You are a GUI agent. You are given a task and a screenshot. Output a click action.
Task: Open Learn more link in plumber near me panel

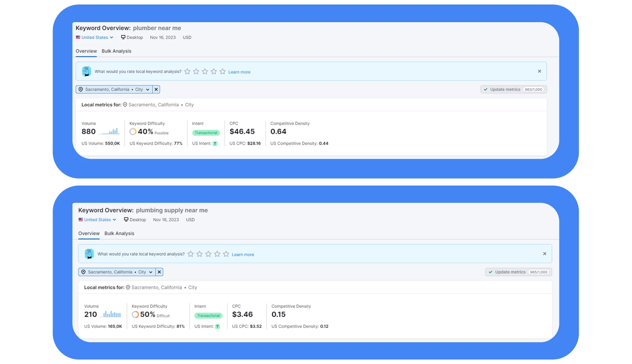tap(239, 72)
